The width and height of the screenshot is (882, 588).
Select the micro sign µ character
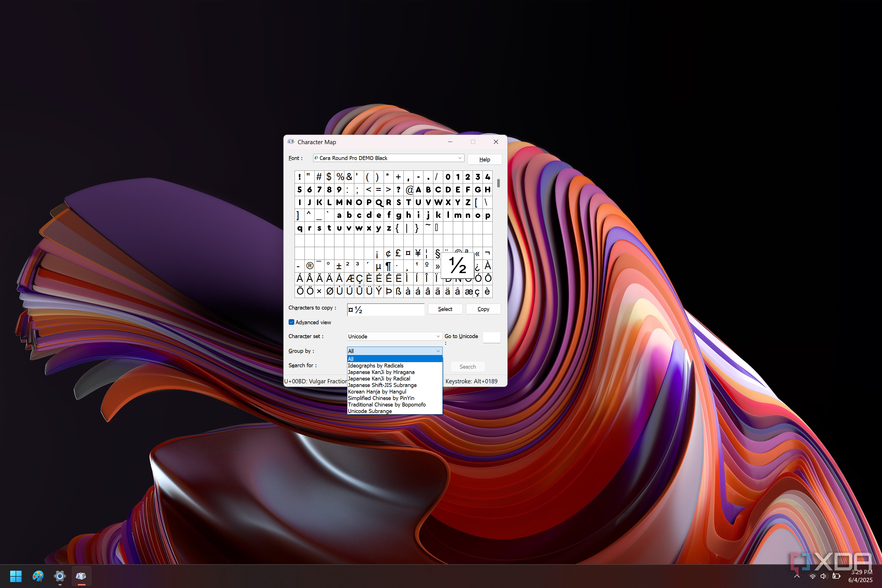click(378, 266)
